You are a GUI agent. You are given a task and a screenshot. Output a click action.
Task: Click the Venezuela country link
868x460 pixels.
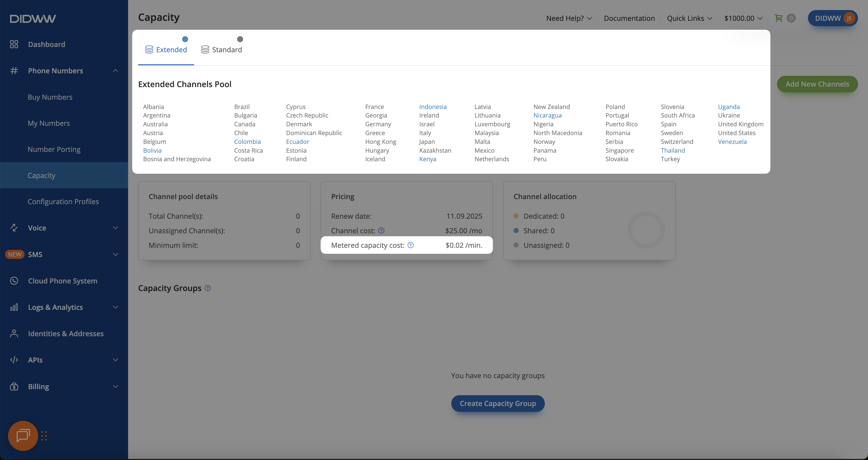click(732, 141)
